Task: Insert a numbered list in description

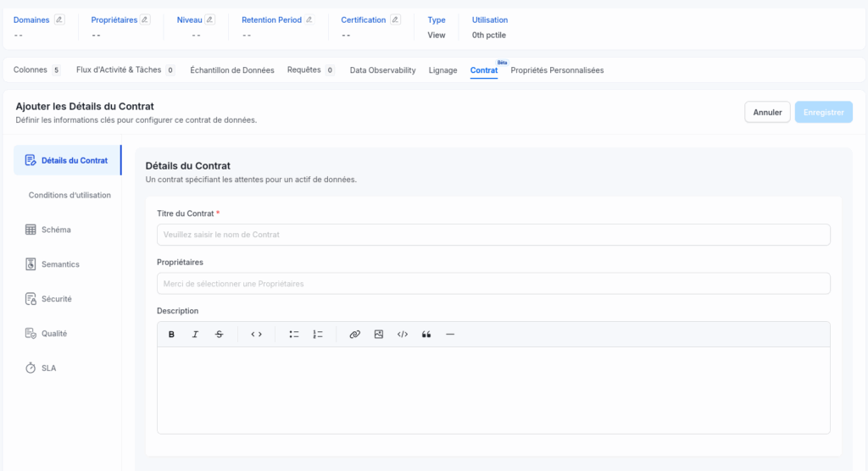Action: click(x=318, y=335)
